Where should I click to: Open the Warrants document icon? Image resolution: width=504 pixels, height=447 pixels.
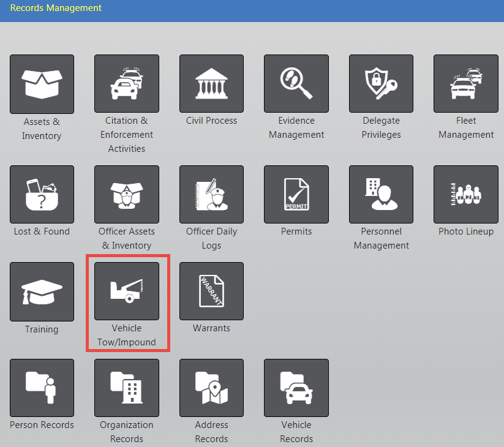point(211,291)
